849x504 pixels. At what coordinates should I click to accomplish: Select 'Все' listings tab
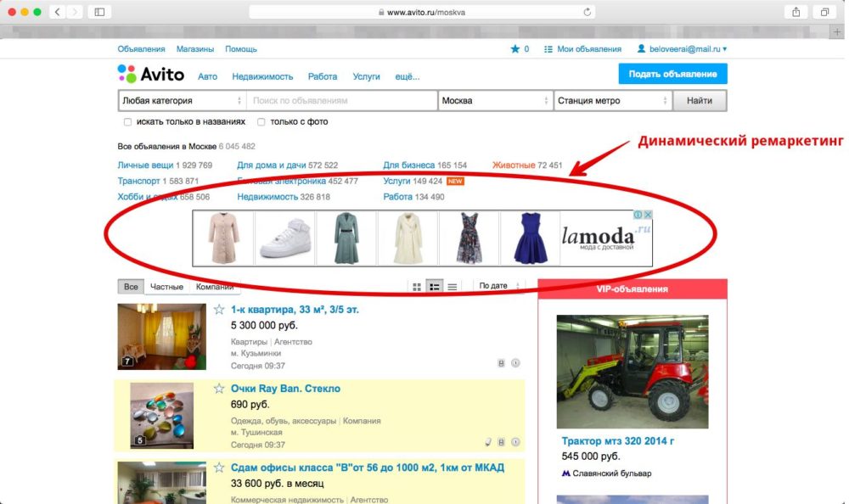click(x=131, y=287)
